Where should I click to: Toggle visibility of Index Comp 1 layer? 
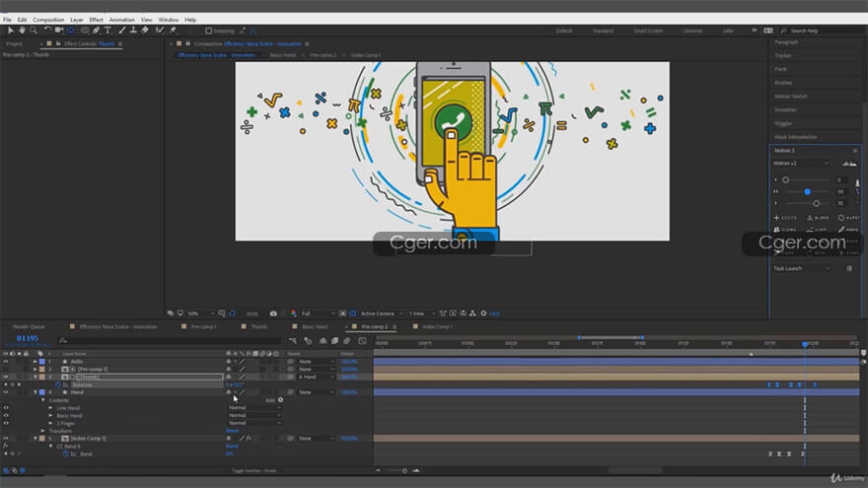pos(6,438)
